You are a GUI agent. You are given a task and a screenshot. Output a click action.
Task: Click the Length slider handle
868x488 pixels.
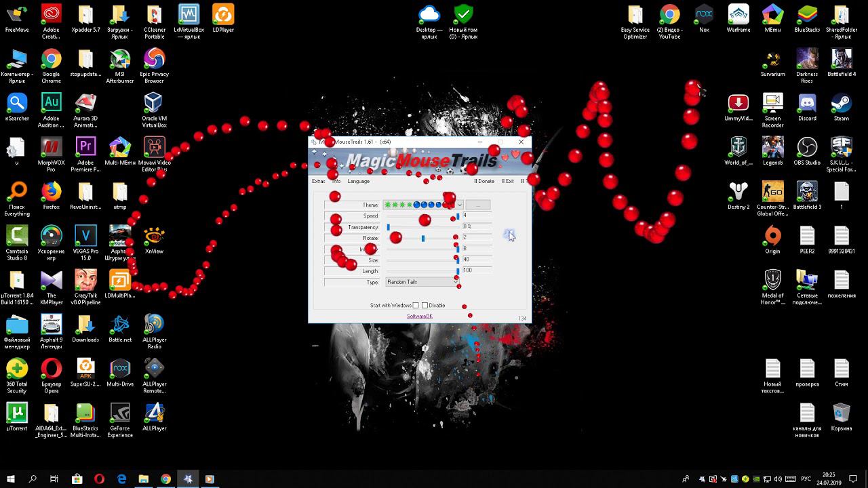(x=458, y=271)
